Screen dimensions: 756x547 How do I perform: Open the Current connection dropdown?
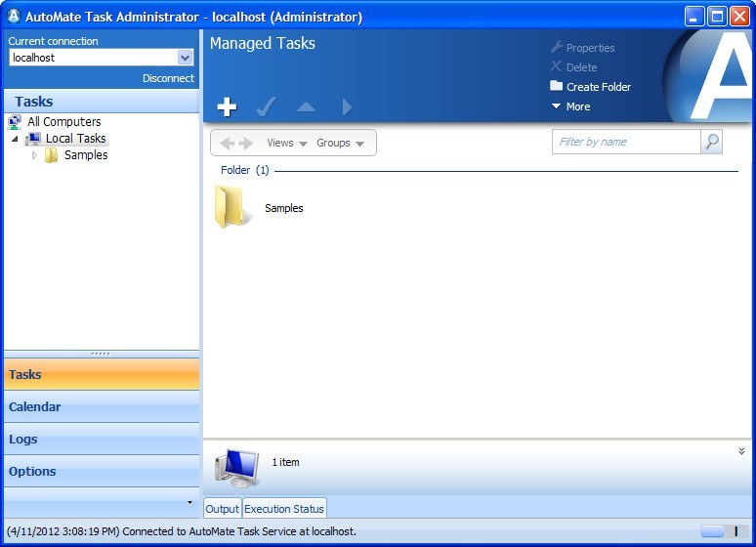point(185,58)
